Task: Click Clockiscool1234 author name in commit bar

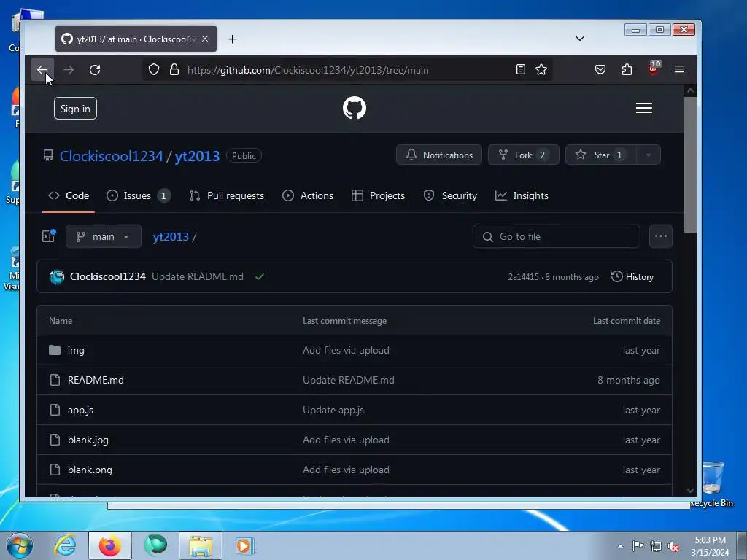Action: pos(108,276)
